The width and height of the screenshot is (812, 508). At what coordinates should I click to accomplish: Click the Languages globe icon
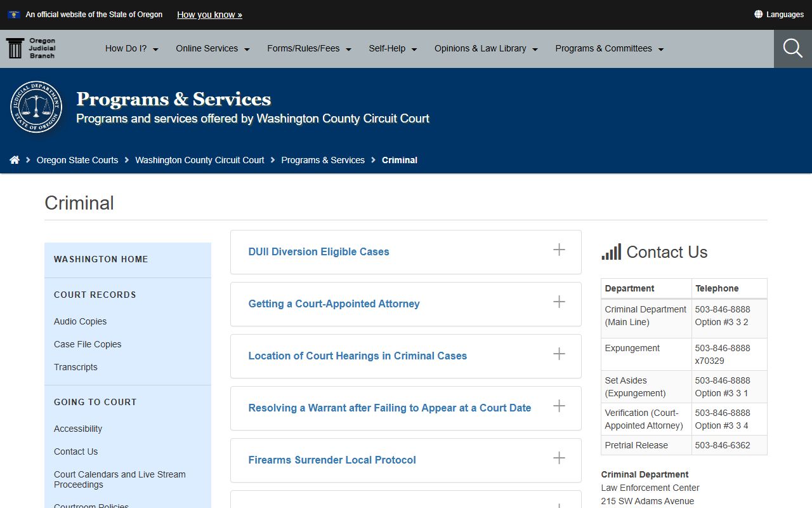758,14
